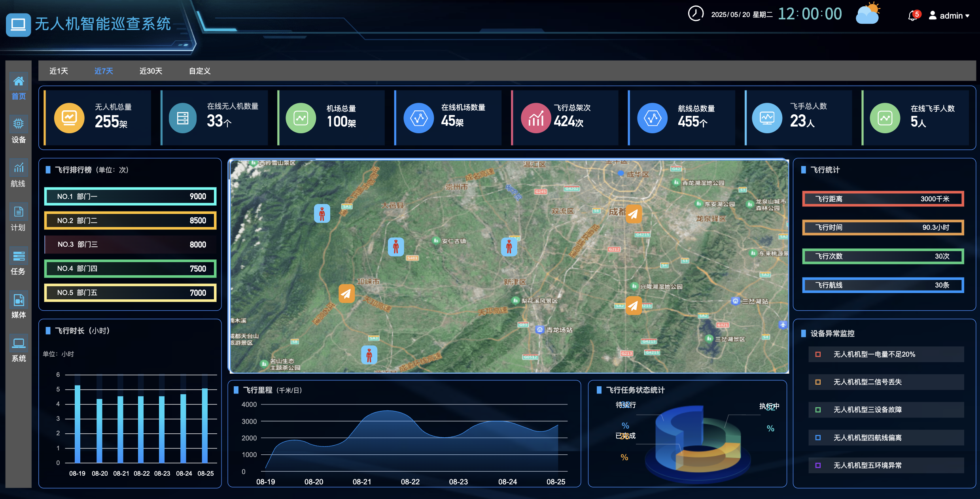980x499 pixels.
Task: Click NO.1 部门一 ranking row
Action: click(x=131, y=197)
